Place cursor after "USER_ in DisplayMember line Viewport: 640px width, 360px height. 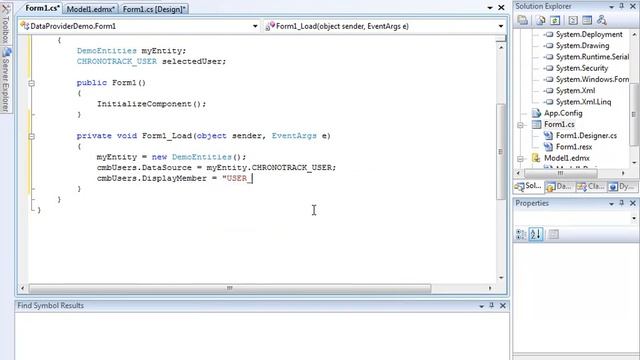(253, 178)
